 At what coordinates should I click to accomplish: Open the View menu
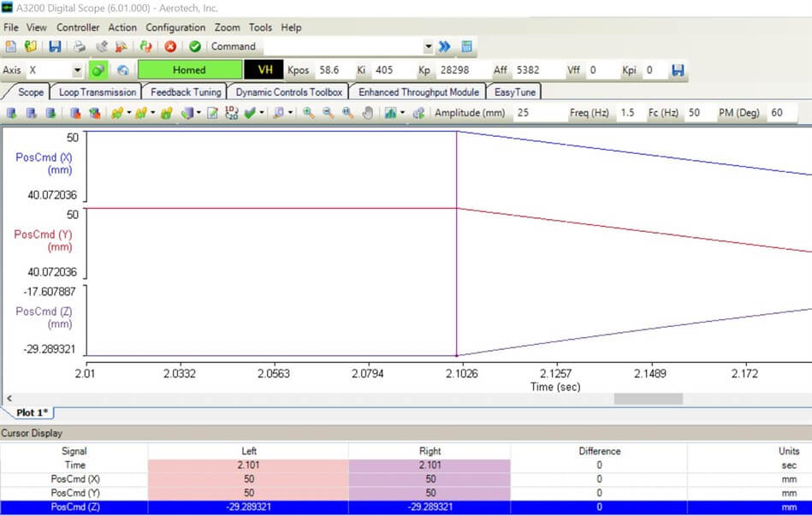pos(36,27)
